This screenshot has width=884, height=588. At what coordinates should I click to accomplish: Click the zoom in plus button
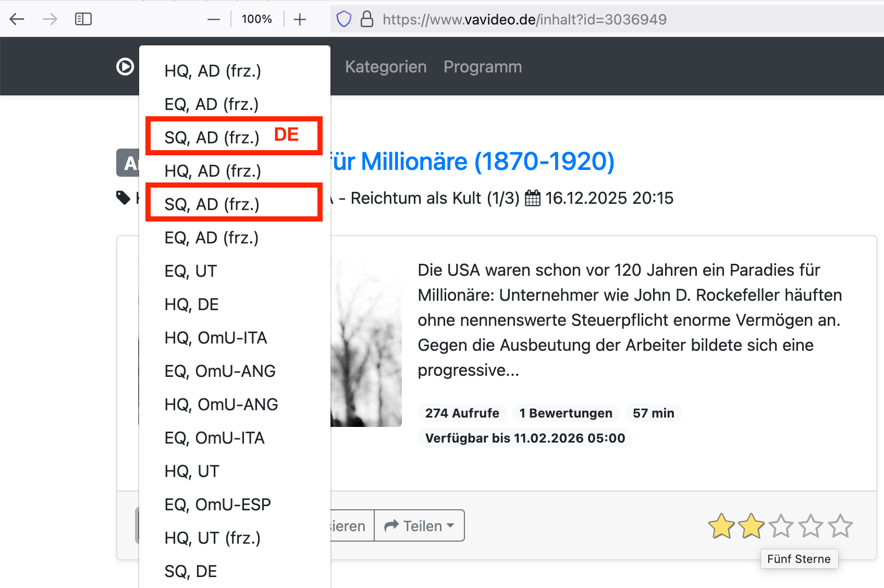coord(300,19)
